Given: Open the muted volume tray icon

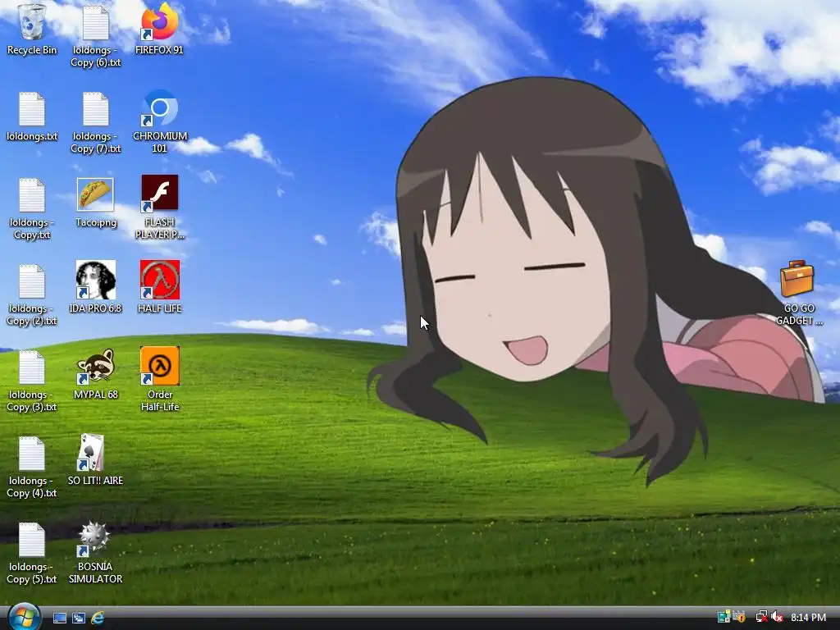Looking at the screenshot, I should (778, 617).
